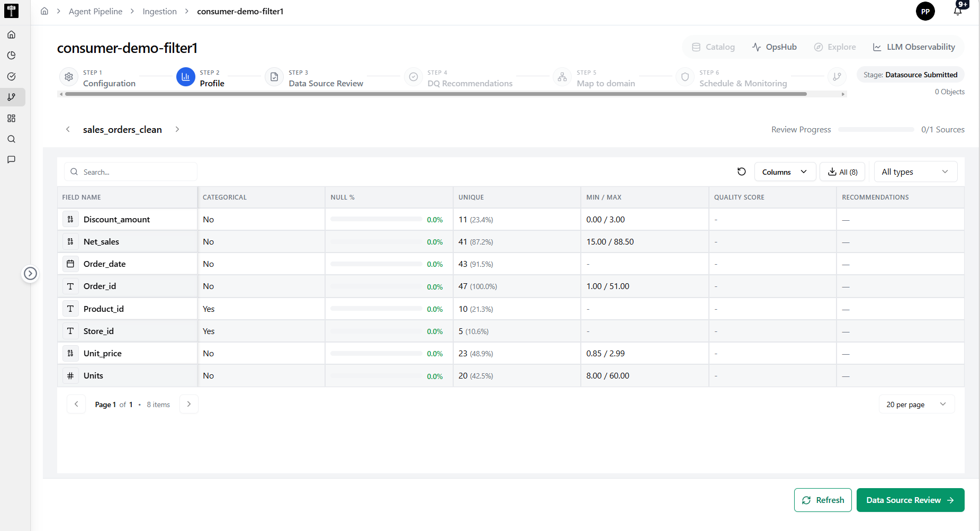This screenshot has height=531, width=980.
Task: Click the app logo in the sidebar
Action: pyautogui.click(x=11, y=11)
